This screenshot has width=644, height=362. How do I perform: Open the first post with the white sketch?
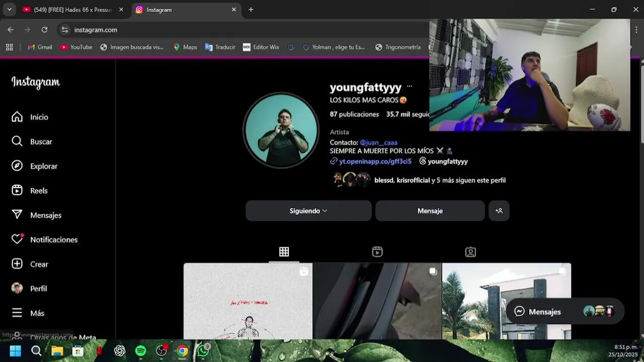[248, 301]
